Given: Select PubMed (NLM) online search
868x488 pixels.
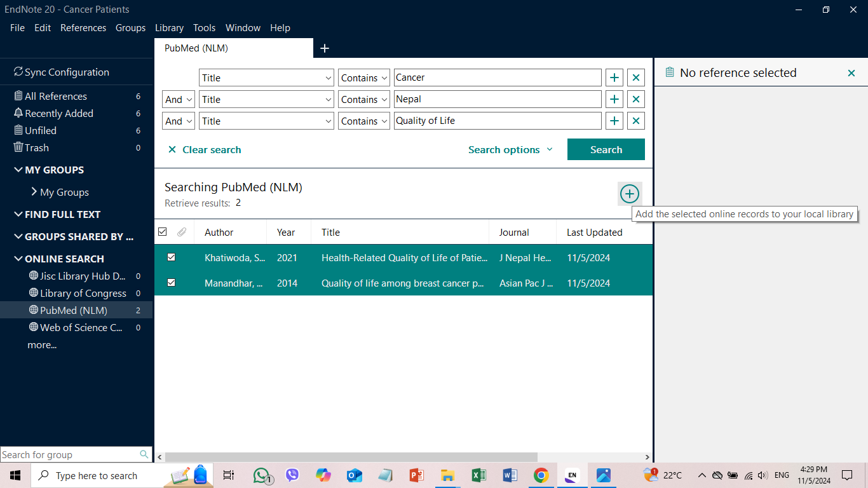Looking at the screenshot, I should point(76,310).
